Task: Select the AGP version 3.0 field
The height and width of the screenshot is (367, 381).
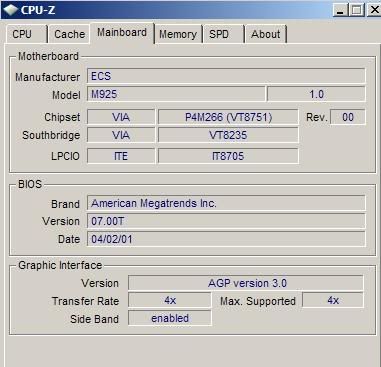Action: [x=246, y=283]
